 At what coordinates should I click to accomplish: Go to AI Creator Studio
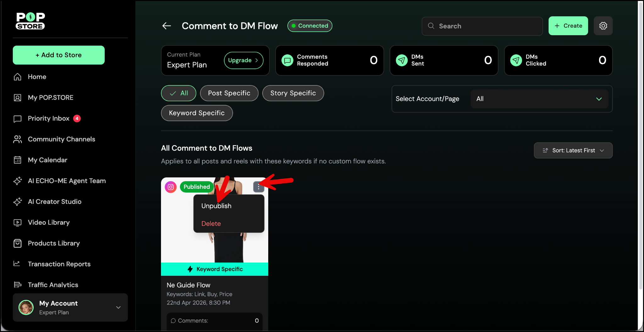coord(54,202)
